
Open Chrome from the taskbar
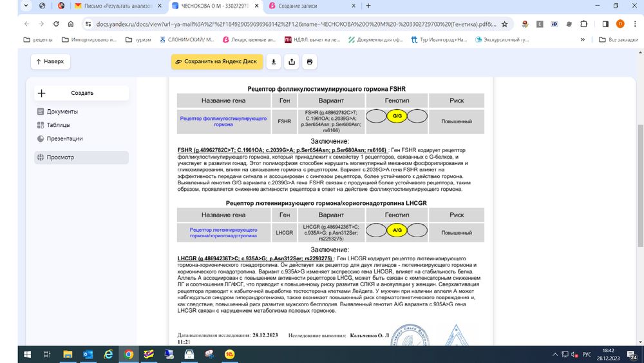(x=129, y=355)
